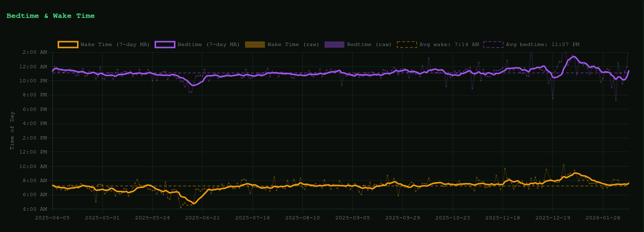Click the "2:00 AM" label atop the y-axis
The height and width of the screenshot is (232, 644).
coord(37,52)
